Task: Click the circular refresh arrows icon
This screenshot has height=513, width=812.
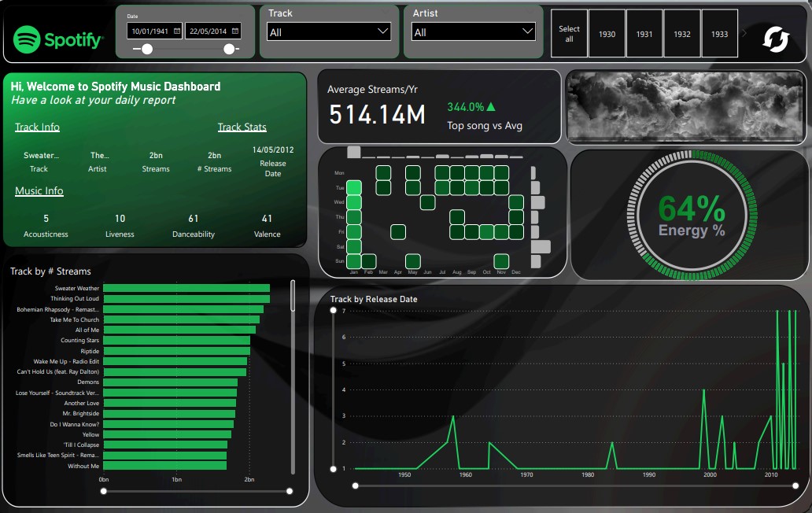Action: (x=776, y=39)
